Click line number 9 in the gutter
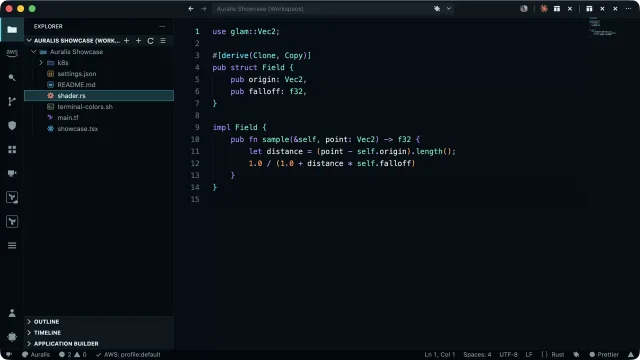 pyautogui.click(x=197, y=127)
